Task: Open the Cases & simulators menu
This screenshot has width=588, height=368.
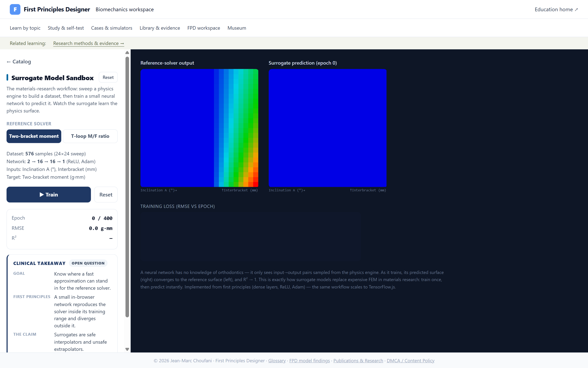Action: 112,28
